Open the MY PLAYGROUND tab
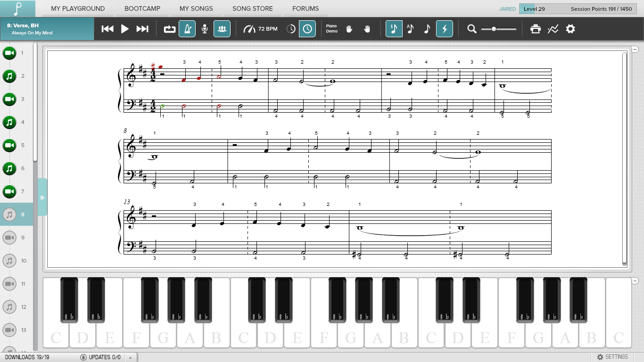The height and width of the screenshot is (362, 644). (78, 8)
